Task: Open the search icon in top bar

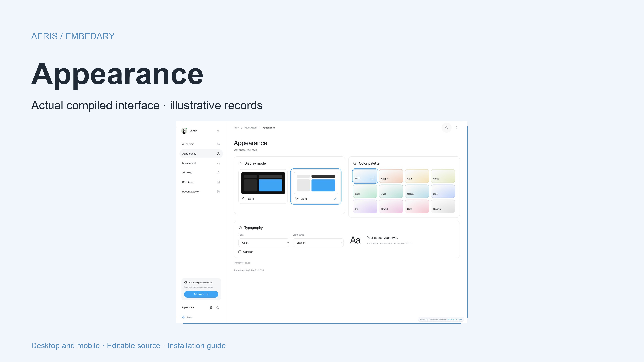Action: [x=446, y=128]
